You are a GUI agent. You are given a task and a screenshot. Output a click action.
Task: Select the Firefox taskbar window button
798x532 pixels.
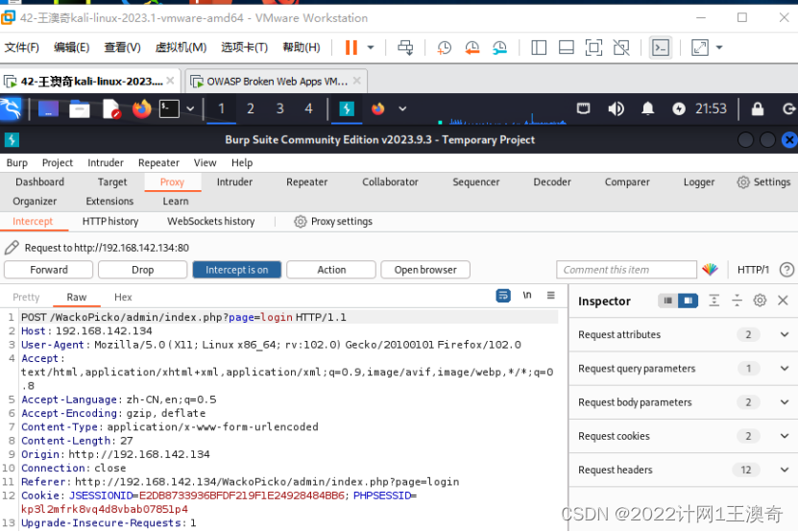point(377,109)
